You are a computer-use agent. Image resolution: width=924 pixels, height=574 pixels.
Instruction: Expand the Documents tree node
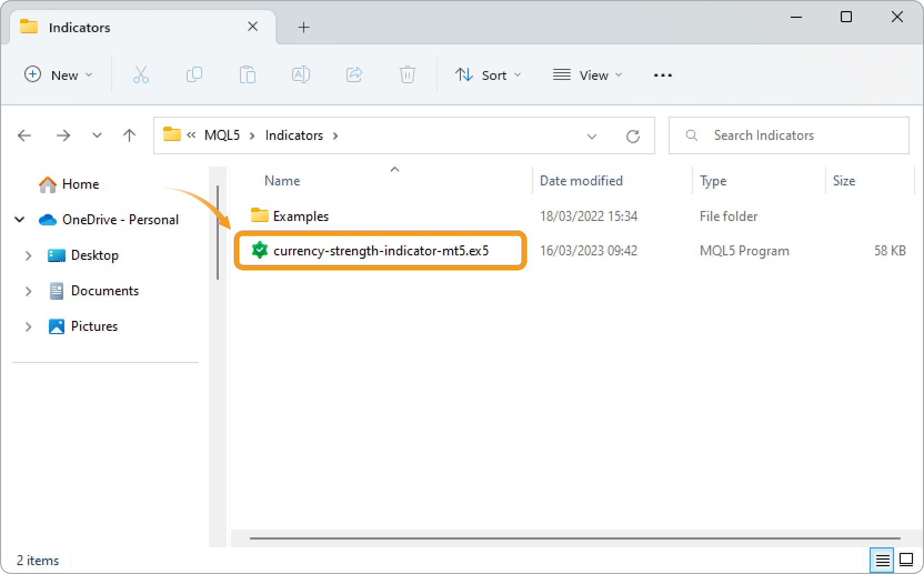click(x=28, y=291)
